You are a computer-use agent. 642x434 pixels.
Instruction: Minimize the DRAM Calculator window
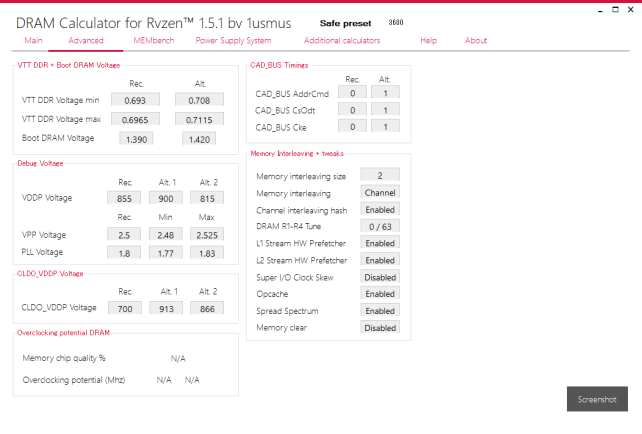click(x=599, y=8)
